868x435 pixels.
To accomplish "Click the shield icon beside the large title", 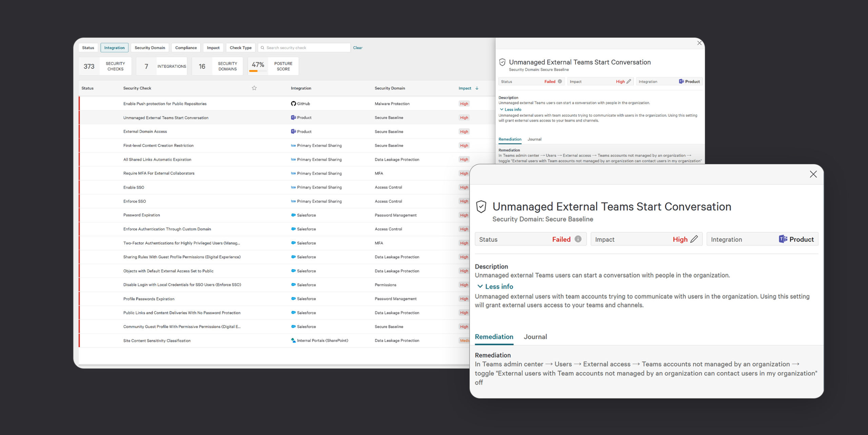I will [481, 207].
